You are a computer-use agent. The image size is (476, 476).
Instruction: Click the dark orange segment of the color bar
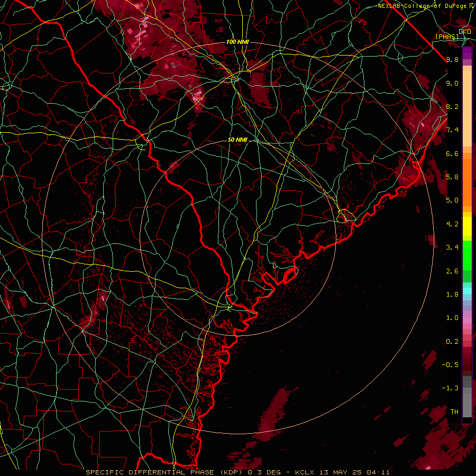467,182
